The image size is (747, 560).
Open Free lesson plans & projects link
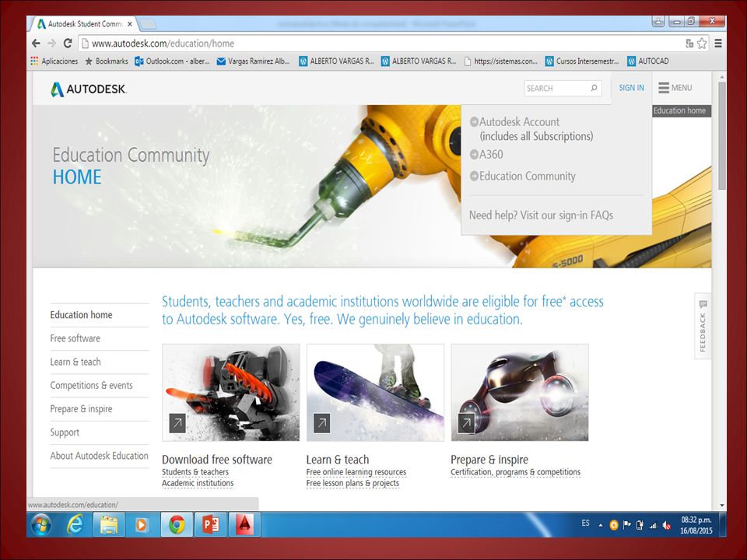[352, 483]
